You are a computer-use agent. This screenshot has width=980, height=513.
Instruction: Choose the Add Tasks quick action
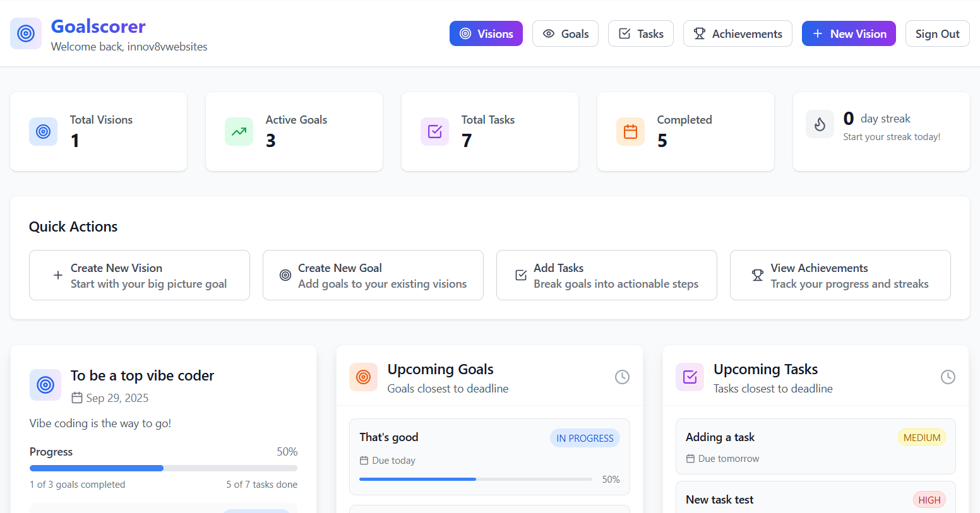pos(607,275)
